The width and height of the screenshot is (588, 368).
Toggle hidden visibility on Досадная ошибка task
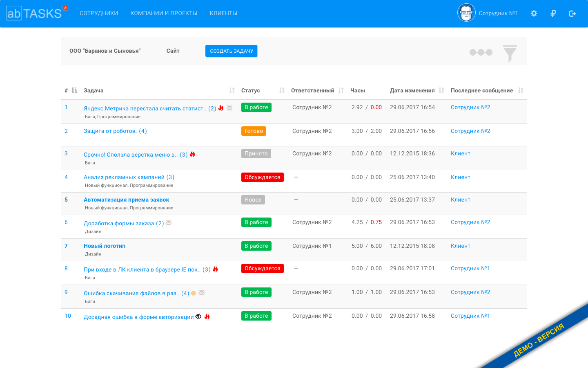pos(198,316)
